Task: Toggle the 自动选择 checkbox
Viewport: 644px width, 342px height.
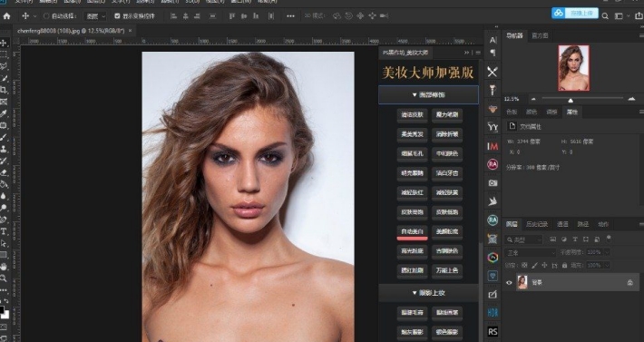Action: pyautogui.click(x=46, y=16)
